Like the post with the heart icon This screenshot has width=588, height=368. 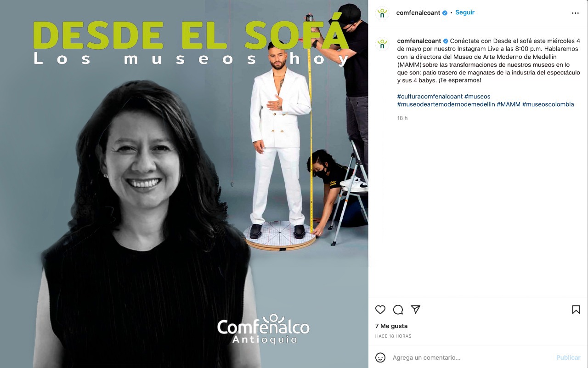point(380,310)
